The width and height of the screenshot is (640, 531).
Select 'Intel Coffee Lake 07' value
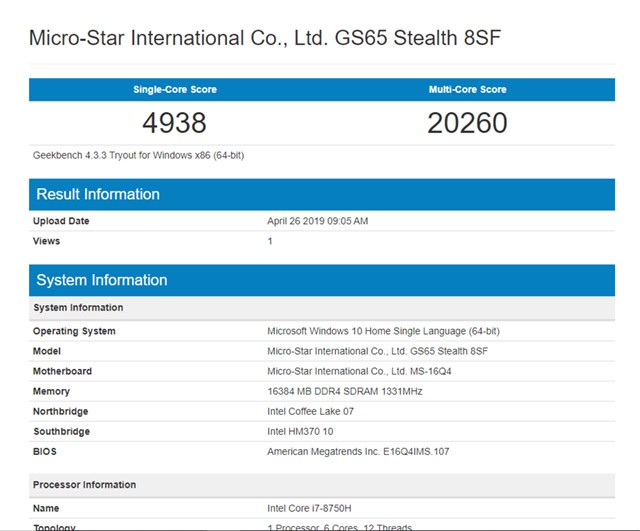[x=311, y=411]
